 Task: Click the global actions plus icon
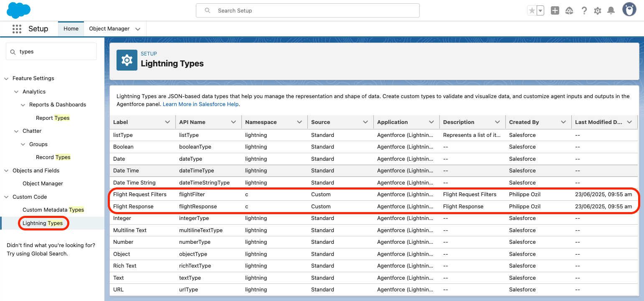[555, 11]
